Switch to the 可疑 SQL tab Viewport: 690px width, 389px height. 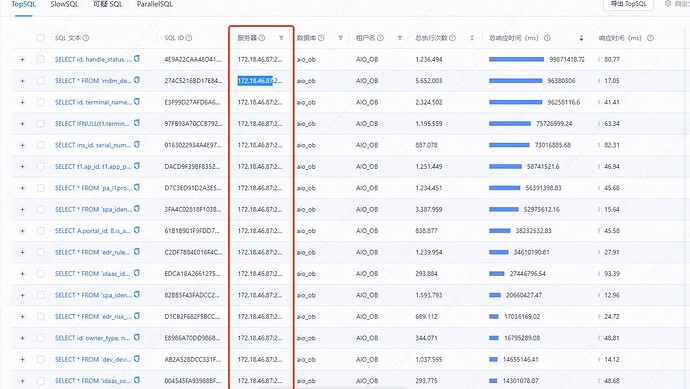(x=108, y=4)
